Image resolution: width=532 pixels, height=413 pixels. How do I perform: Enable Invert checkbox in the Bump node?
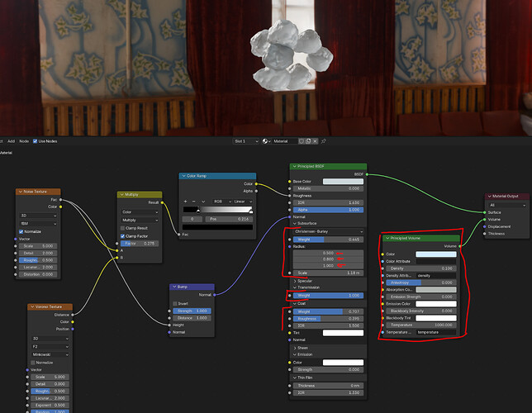pos(175,304)
